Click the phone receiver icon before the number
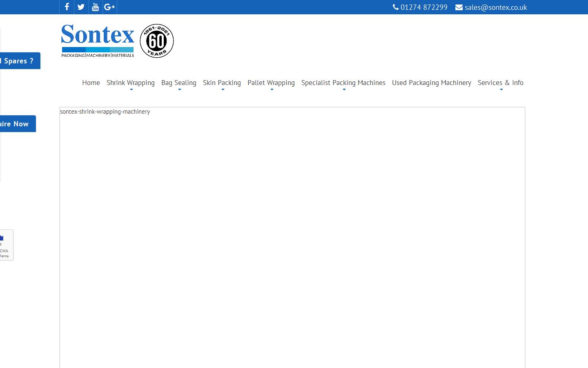The width and height of the screenshot is (588, 368). coord(395,7)
